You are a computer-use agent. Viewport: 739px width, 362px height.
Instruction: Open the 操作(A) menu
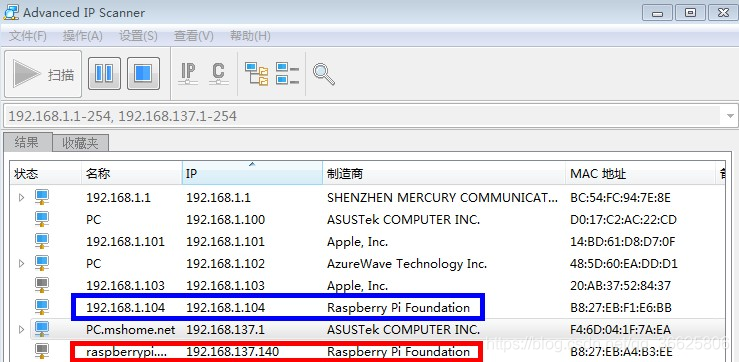(82, 36)
